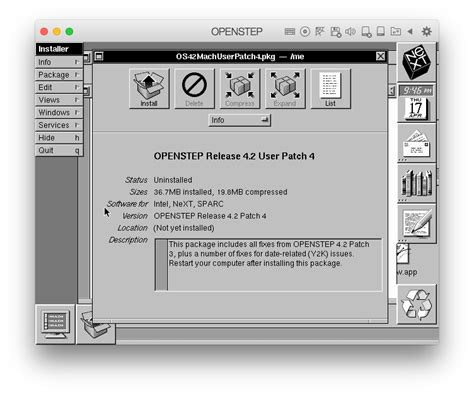Click the Delete package button
Viewport: 474px width, 395px height.
coord(194,88)
